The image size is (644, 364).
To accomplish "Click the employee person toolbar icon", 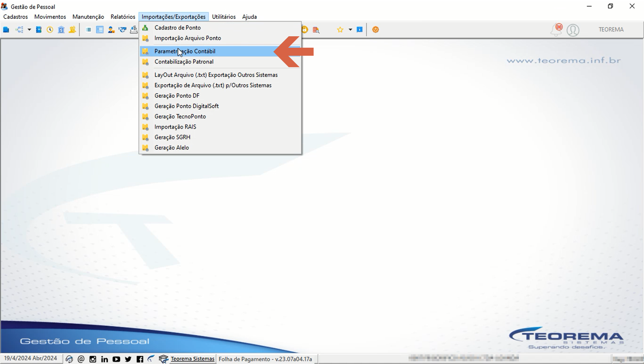I will pos(111,30).
